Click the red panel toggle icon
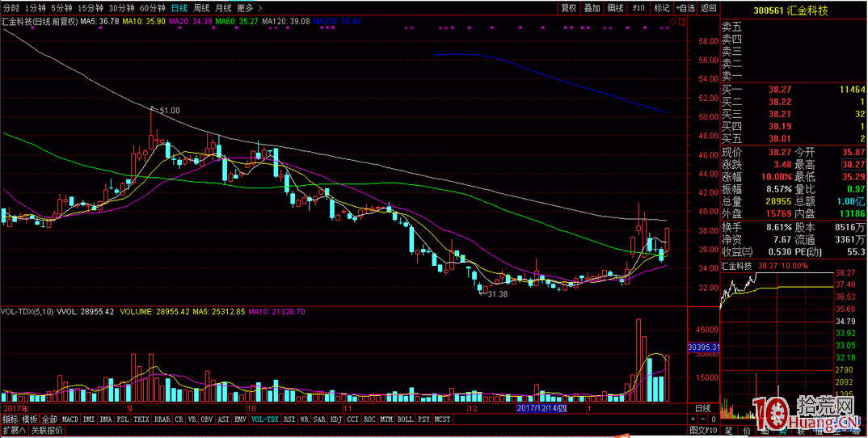868x438 pixels. coord(682,22)
